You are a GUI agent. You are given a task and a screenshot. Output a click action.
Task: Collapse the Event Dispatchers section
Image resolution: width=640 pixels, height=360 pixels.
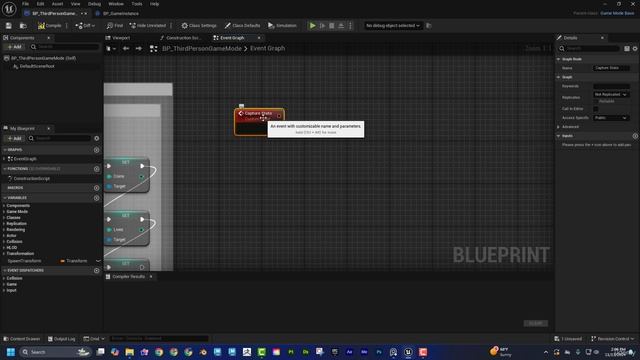coord(5,271)
